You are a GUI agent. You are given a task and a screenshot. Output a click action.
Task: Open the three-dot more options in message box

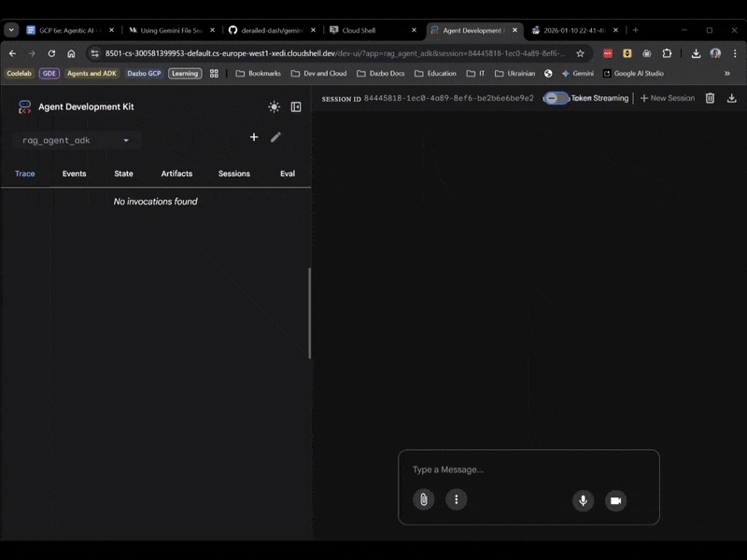click(x=456, y=499)
